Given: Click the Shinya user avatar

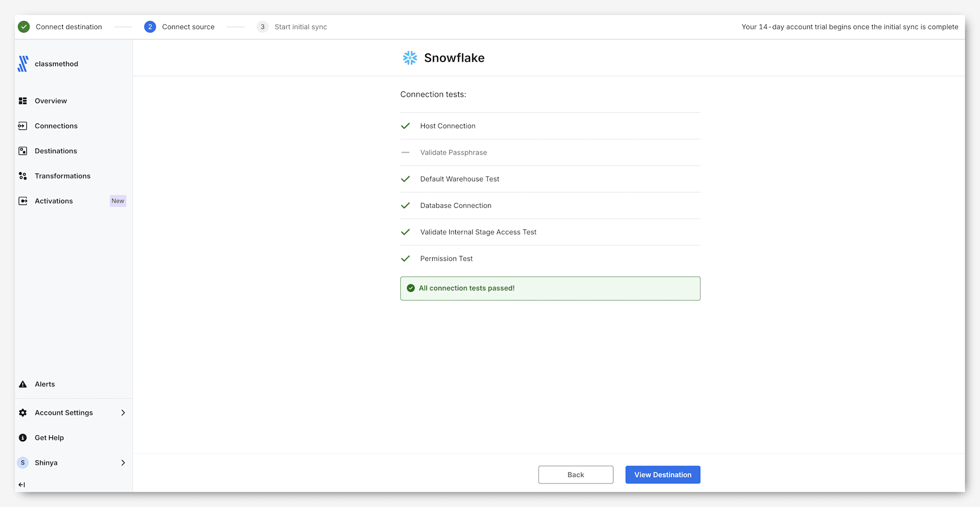Looking at the screenshot, I should [x=23, y=463].
